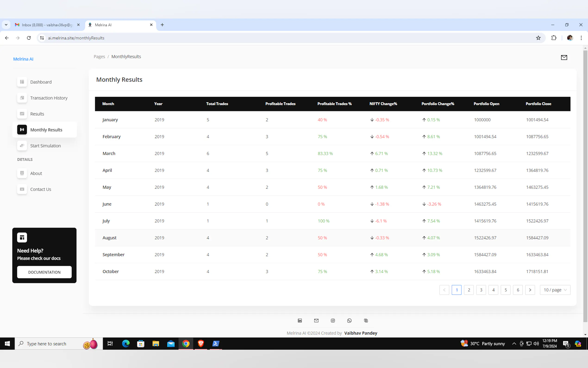Click the Pages breadcrumb link
This screenshot has height=368, width=588.
(99, 57)
